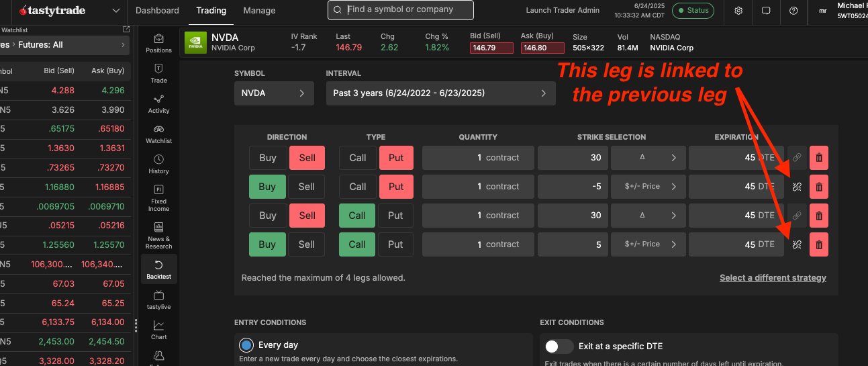This screenshot has height=366, width=868.
Task: Click the Find a symbol search field
Action: click(400, 10)
